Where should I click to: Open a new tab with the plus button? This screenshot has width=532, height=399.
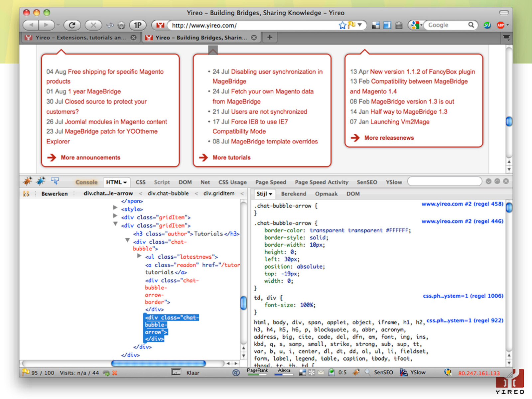click(x=270, y=37)
